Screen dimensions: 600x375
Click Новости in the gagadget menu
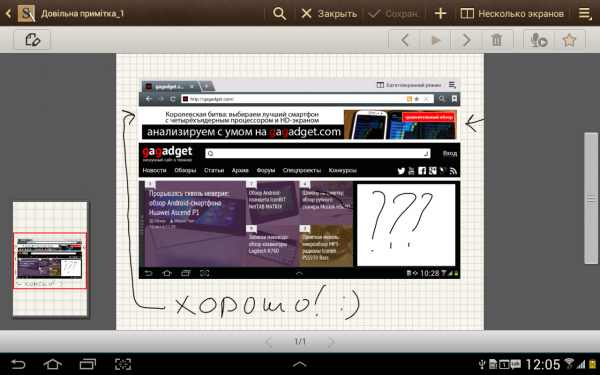pyautogui.click(x=154, y=170)
